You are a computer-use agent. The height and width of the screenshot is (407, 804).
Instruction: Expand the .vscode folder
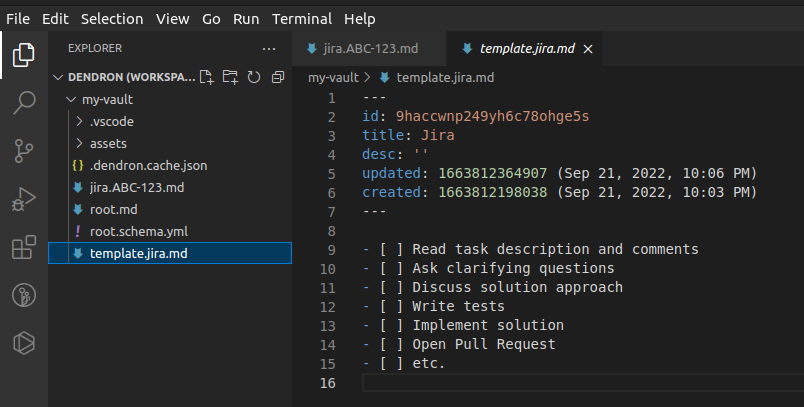pos(79,121)
